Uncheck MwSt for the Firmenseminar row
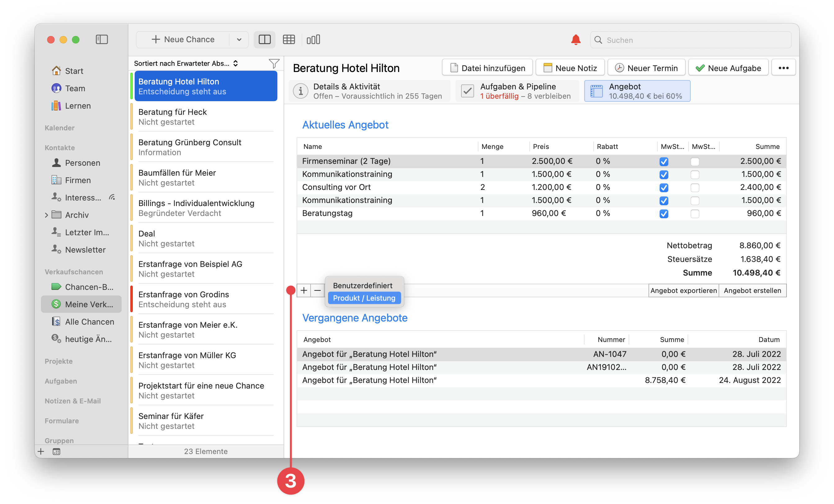 (x=664, y=161)
